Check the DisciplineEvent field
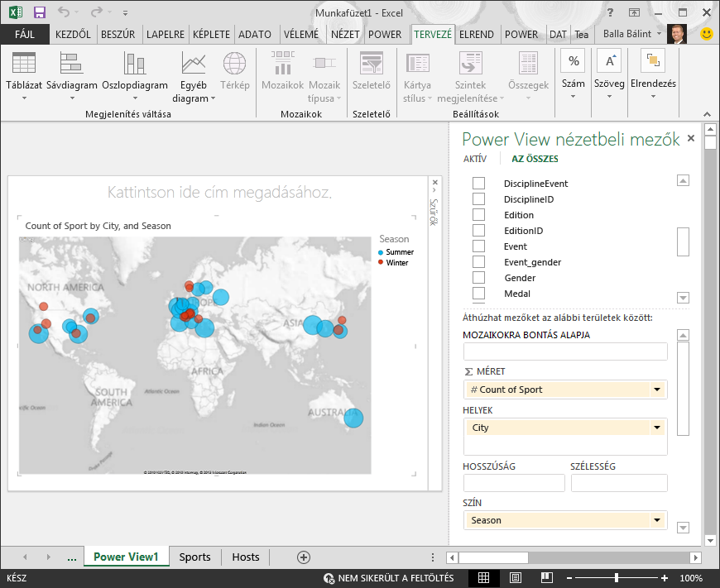This screenshot has height=588, width=720. point(478,183)
